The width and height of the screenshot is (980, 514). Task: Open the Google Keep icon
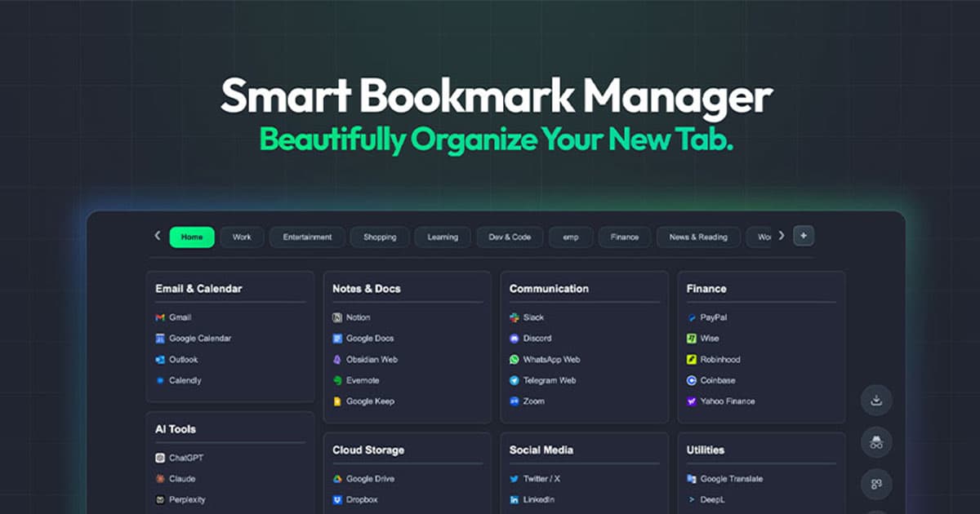(x=337, y=401)
